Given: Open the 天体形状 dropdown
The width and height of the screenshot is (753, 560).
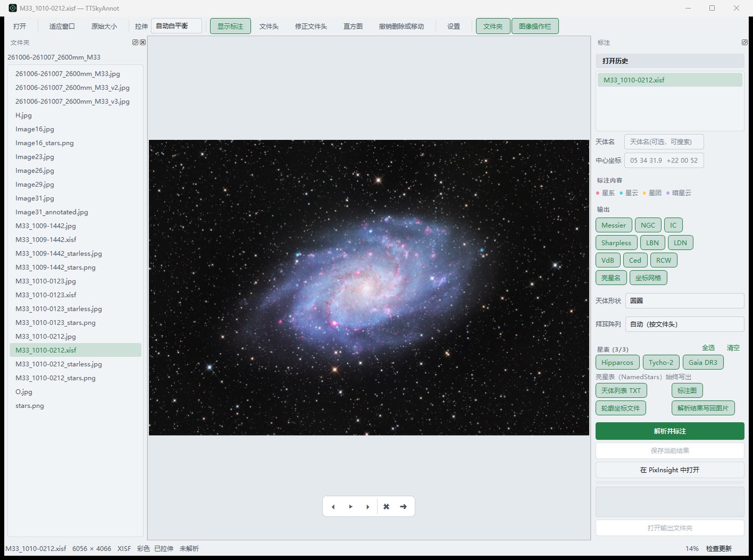Looking at the screenshot, I should (x=685, y=301).
